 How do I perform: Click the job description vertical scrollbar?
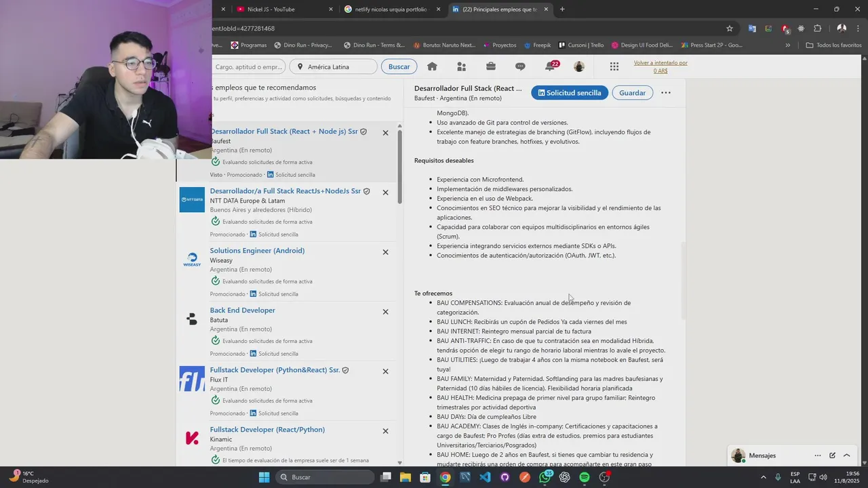683,281
